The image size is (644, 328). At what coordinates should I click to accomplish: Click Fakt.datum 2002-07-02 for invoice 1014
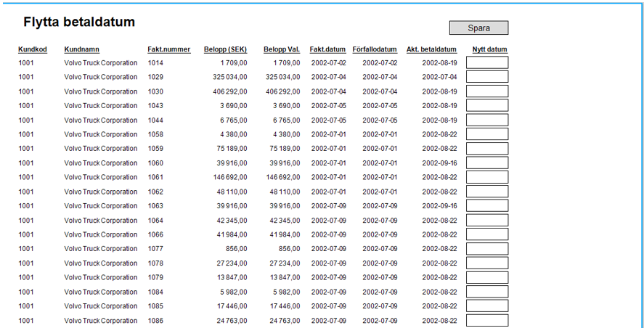(329, 63)
